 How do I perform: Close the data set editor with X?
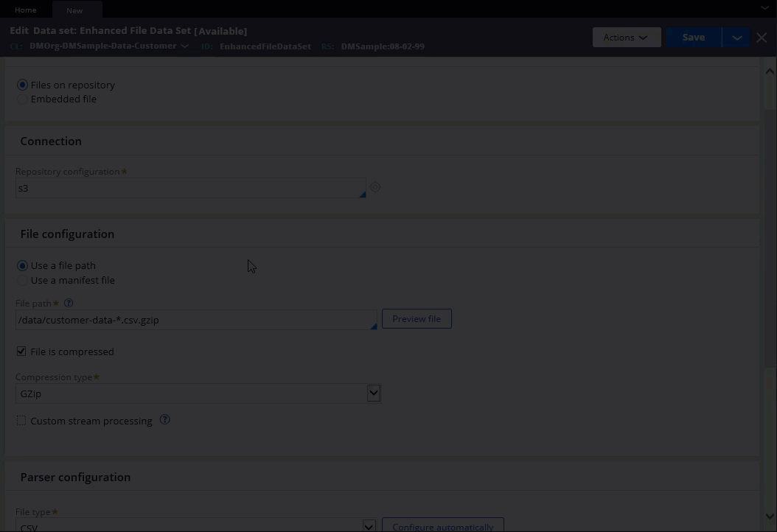[x=762, y=38]
